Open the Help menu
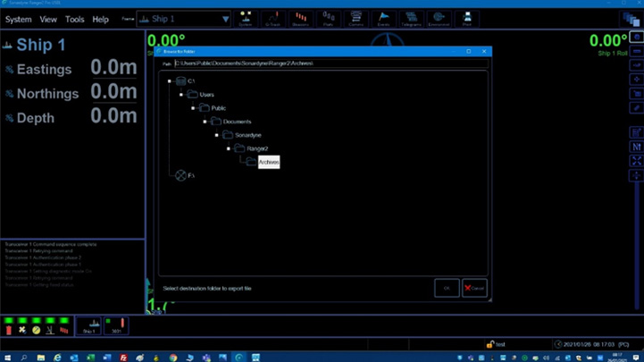Viewport: 644px width, 362px height. coord(100,20)
